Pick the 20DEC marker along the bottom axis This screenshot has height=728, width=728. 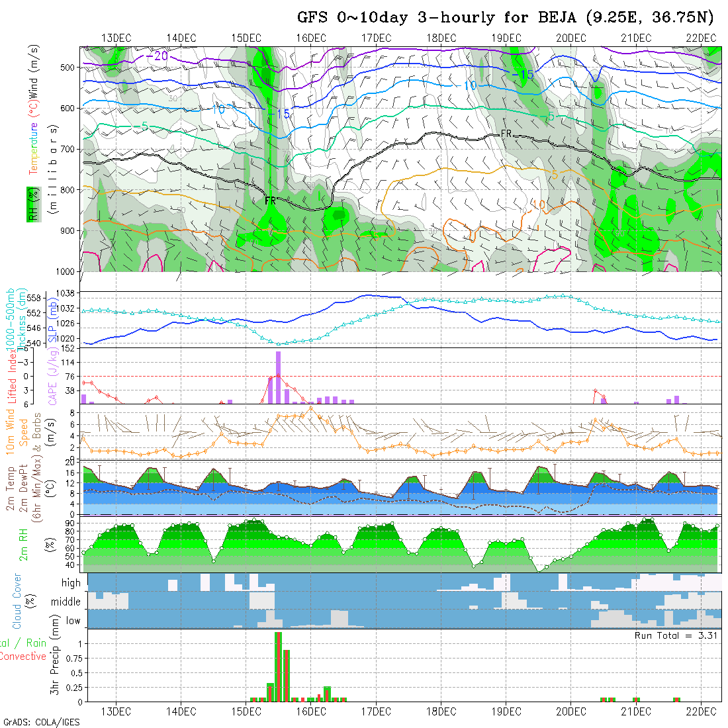(570, 711)
